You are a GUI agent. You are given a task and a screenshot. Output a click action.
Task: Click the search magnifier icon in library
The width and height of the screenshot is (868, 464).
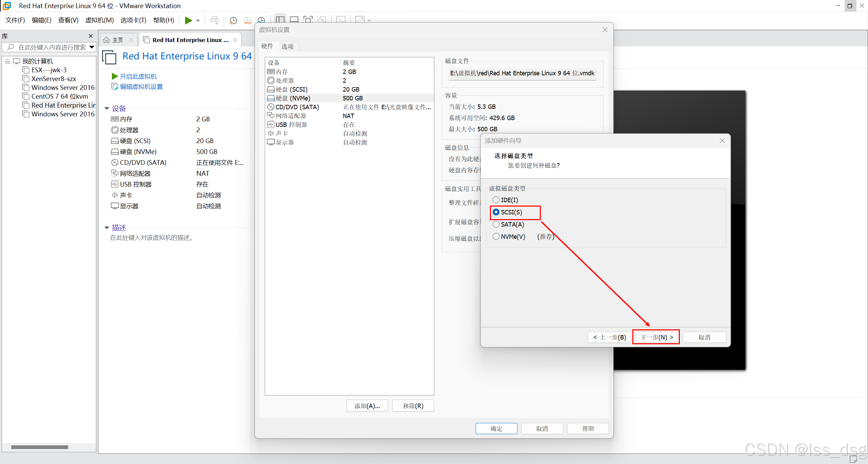(11, 47)
